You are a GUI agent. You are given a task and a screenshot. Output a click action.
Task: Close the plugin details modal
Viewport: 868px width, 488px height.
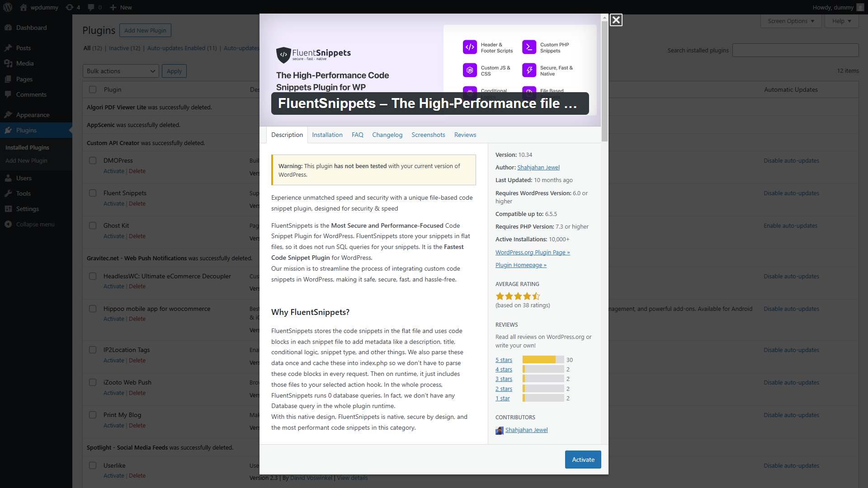[x=616, y=20]
